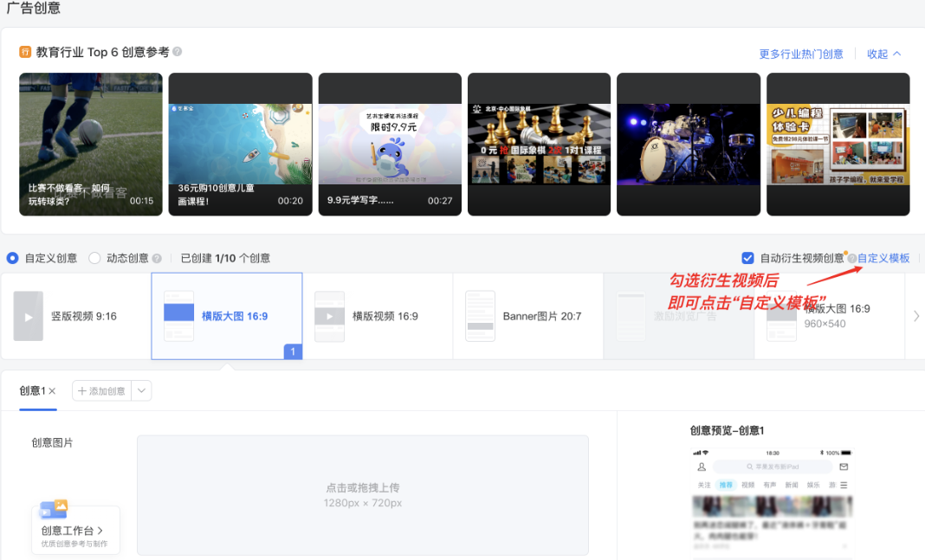Image resolution: width=925 pixels, height=560 pixels.
Task: Select the 推荐 tab in the creative preview
Action: coord(725,484)
